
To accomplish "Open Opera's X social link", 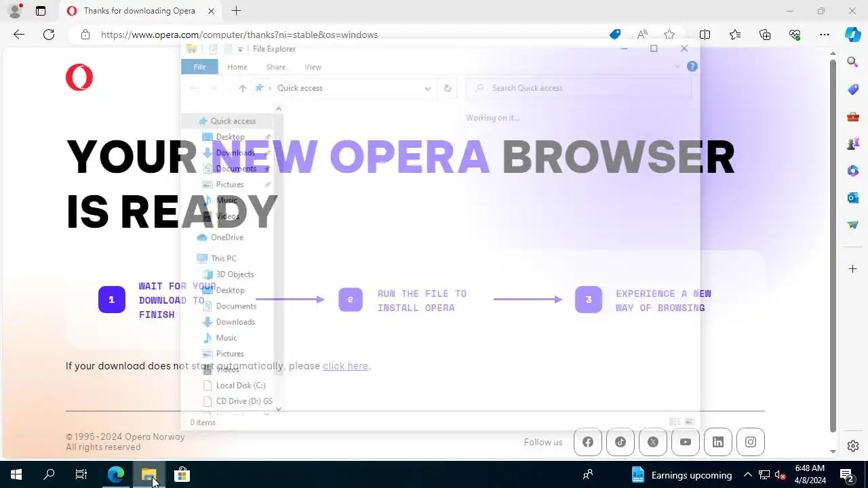I will pos(653,442).
